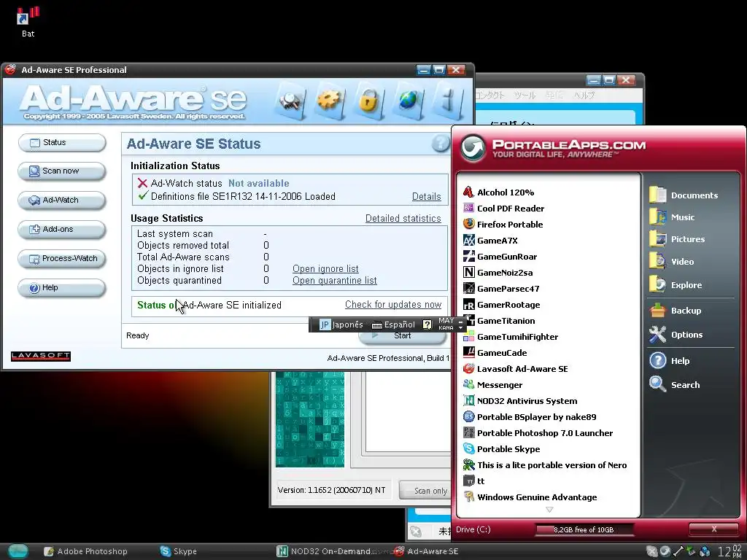The width and height of the screenshot is (747, 560).
Task: Open the Bat shortcut on desktop
Action: tap(28, 22)
